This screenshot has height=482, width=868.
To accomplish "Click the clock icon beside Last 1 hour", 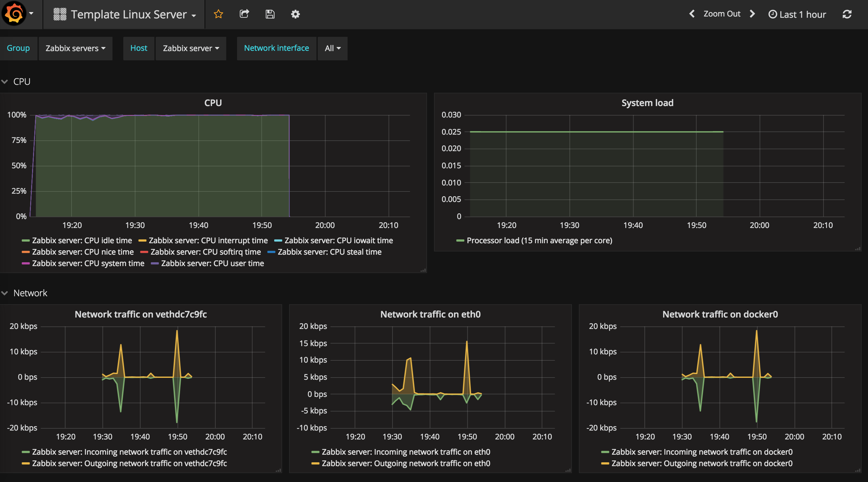I will coord(772,15).
